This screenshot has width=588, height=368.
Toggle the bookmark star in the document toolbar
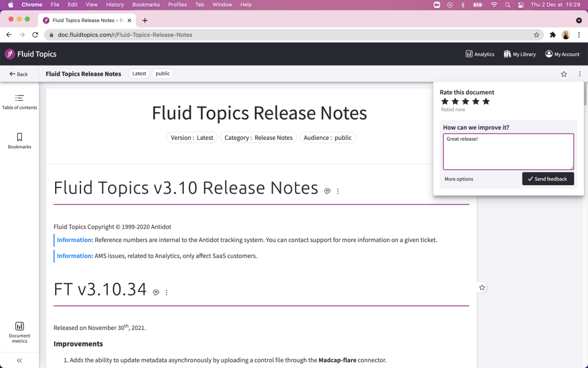[563, 74]
